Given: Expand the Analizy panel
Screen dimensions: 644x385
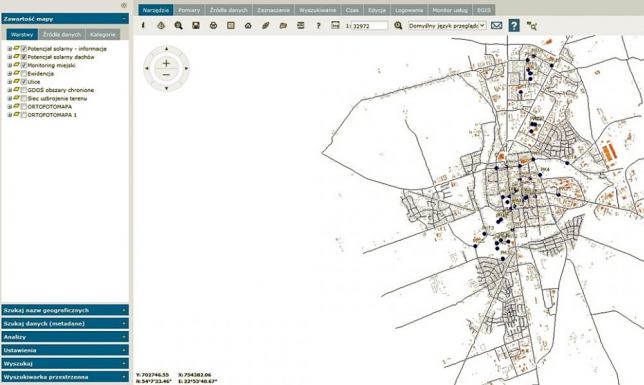Looking at the screenshot, I should point(65,337).
